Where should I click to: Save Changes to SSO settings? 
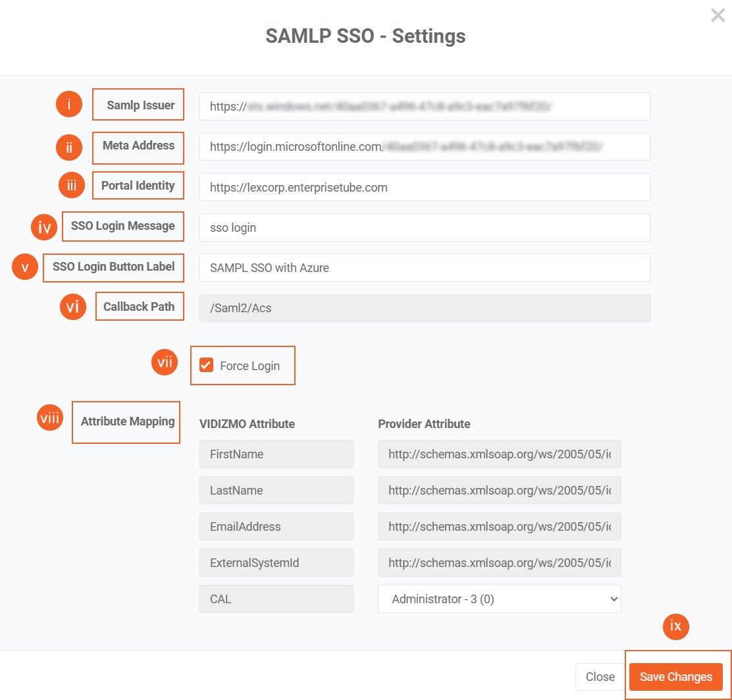(x=675, y=677)
